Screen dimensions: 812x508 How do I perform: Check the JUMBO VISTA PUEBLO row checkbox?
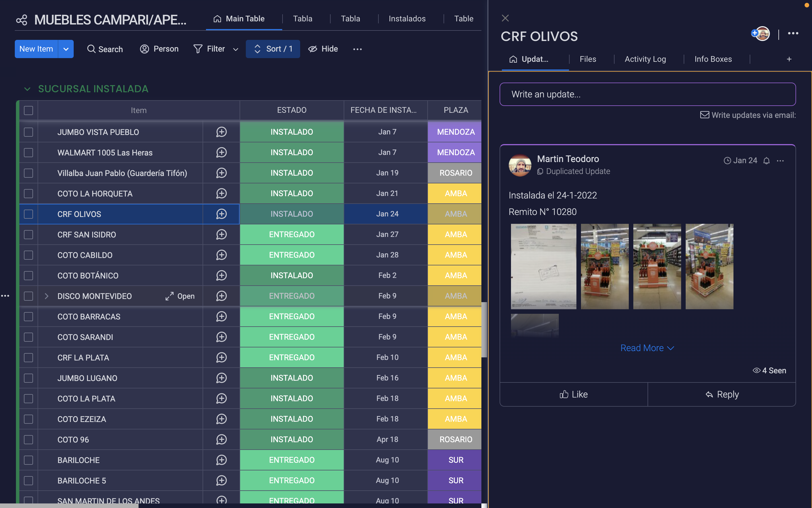[x=28, y=132]
